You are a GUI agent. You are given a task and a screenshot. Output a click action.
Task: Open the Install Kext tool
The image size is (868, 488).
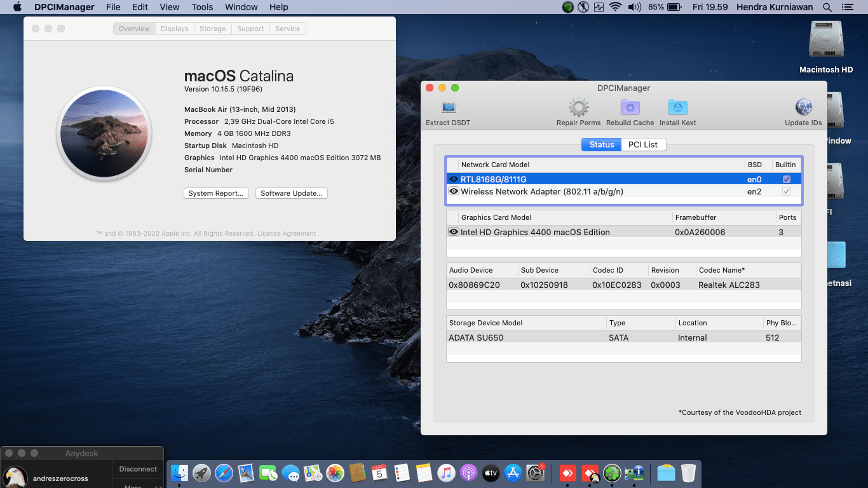[677, 108]
